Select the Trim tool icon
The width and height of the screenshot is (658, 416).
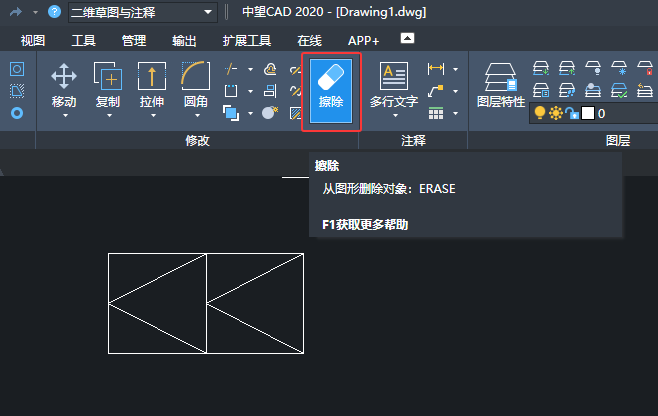pos(231,69)
